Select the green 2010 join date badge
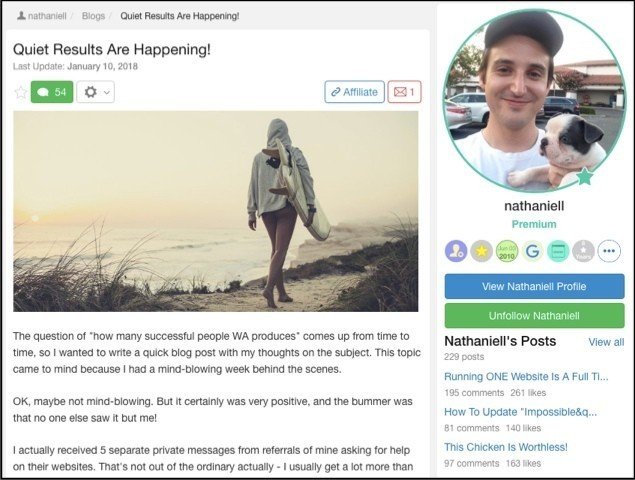 coord(507,251)
